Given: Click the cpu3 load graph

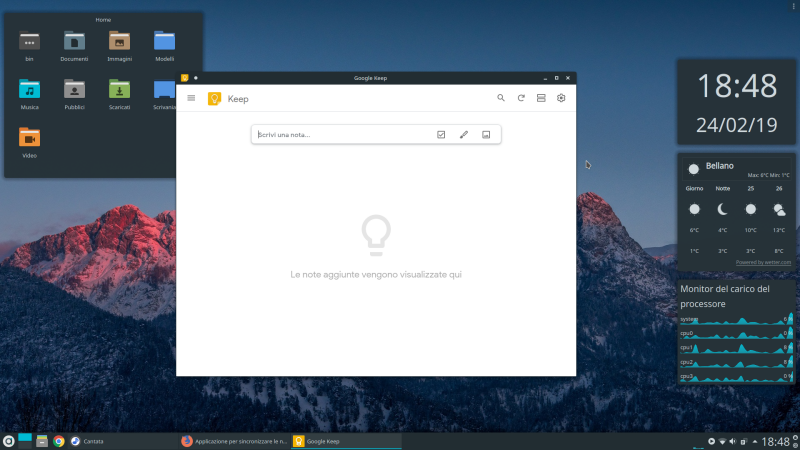Looking at the screenshot, I should click(x=736, y=377).
